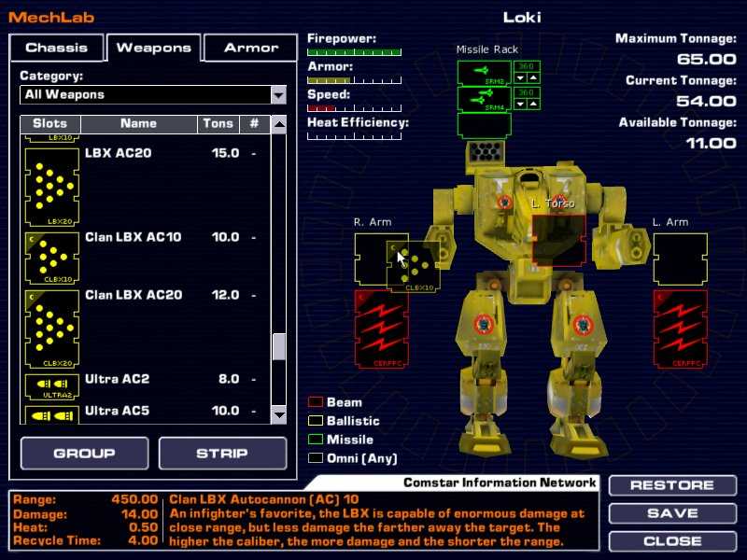
Task: Click the SRM4 missile slot icon
Action: [484, 99]
